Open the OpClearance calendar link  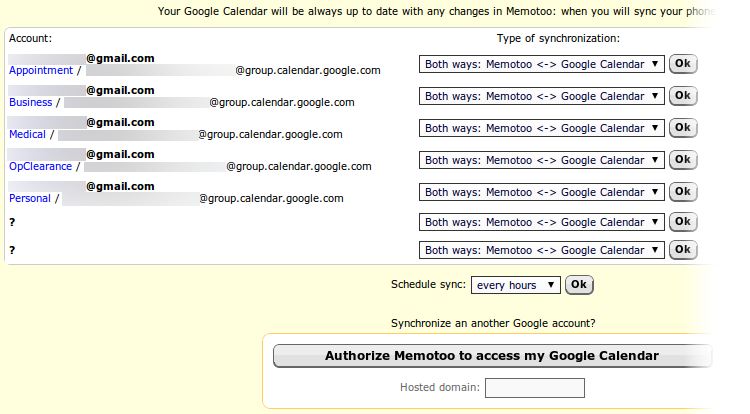(41, 167)
